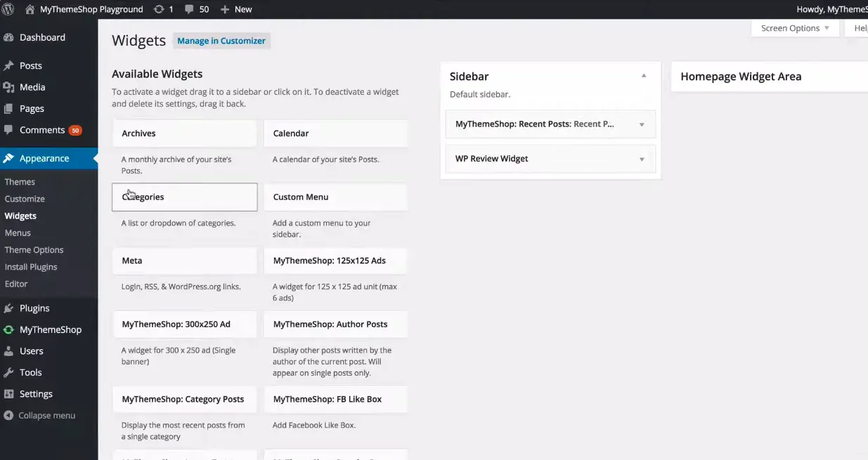This screenshot has width=868, height=460.
Task: Click the Settings sliders icon
Action: pyautogui.click(x=8, y=394)
